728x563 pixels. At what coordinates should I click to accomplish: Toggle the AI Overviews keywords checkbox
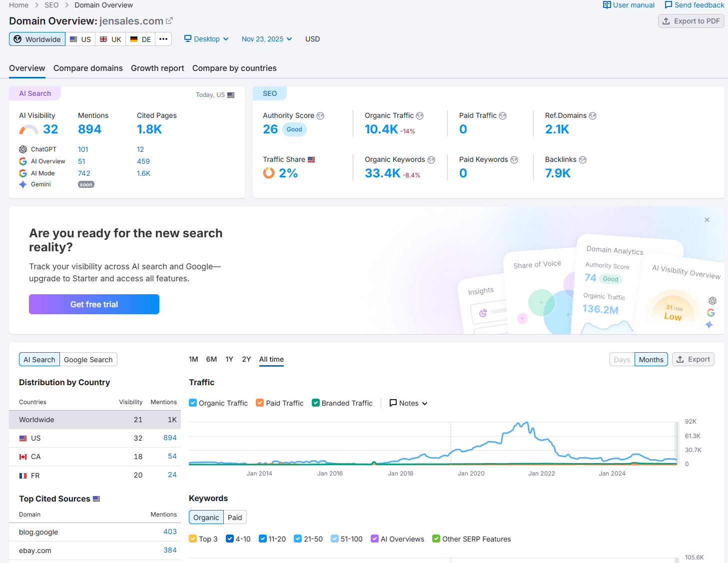[x=375, y=539]
